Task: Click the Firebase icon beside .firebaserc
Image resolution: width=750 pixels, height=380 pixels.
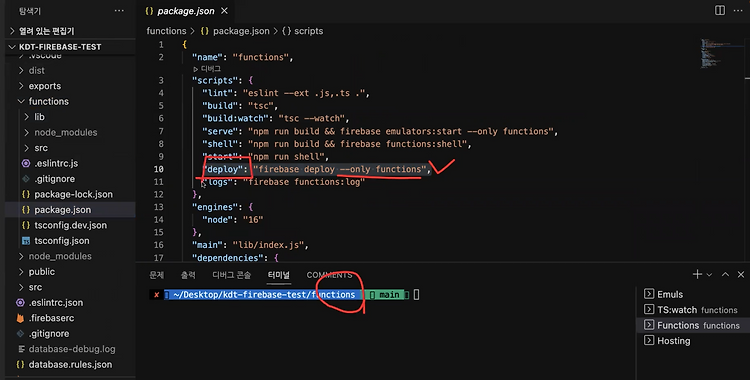Action: tap(20, 318)
